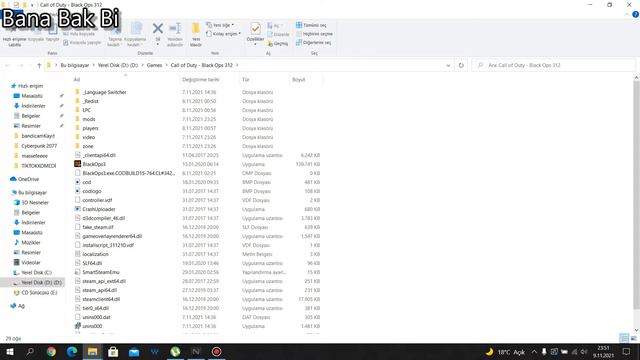Select 3D Nesneler in the navigation pane

tap(35, 202)
